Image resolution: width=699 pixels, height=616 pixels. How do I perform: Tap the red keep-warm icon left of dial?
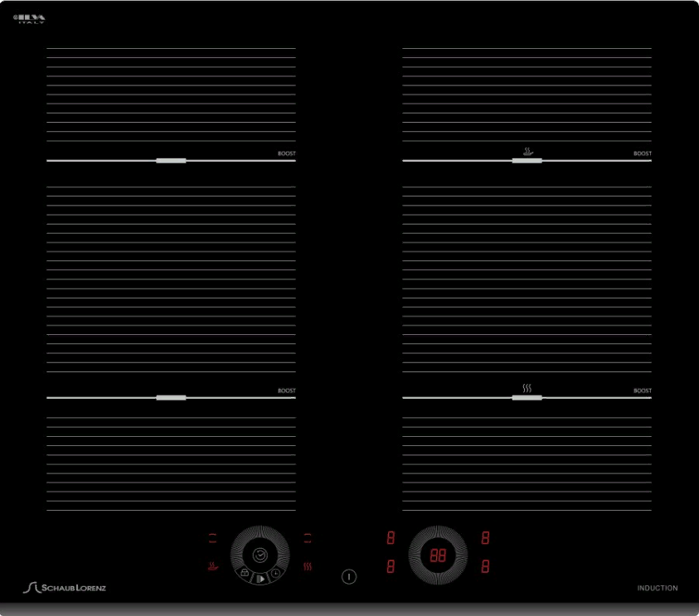213,568
